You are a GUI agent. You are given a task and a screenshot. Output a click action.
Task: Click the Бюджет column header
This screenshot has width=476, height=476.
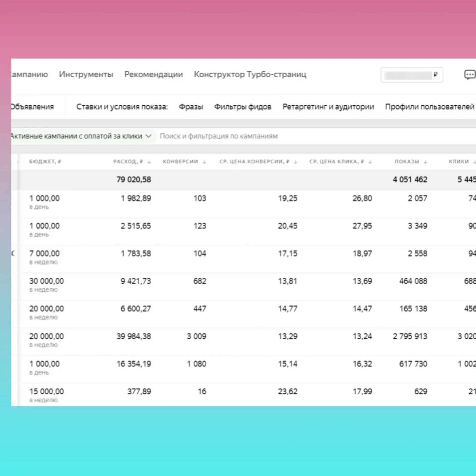point(45,162)
